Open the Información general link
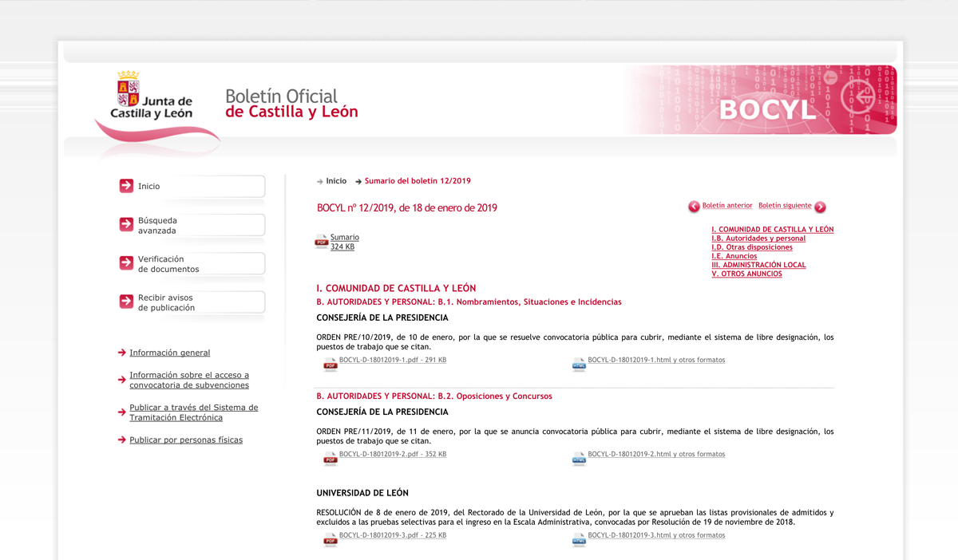958x560 pixels. [x=170, y=353]
